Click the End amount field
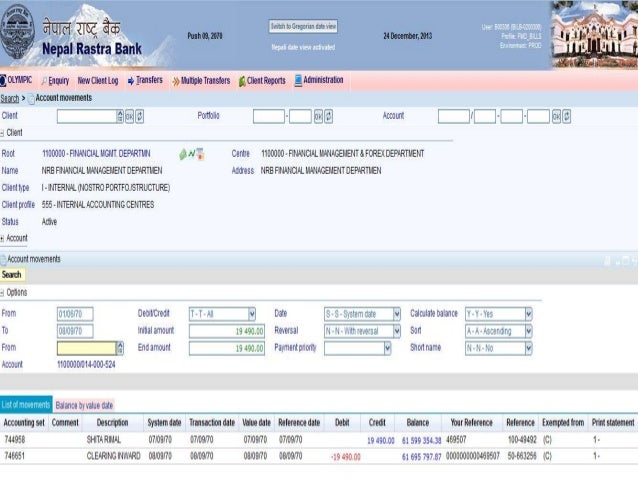Image resolution: width=638 pixels, height=479 pixels. (227, 348)
